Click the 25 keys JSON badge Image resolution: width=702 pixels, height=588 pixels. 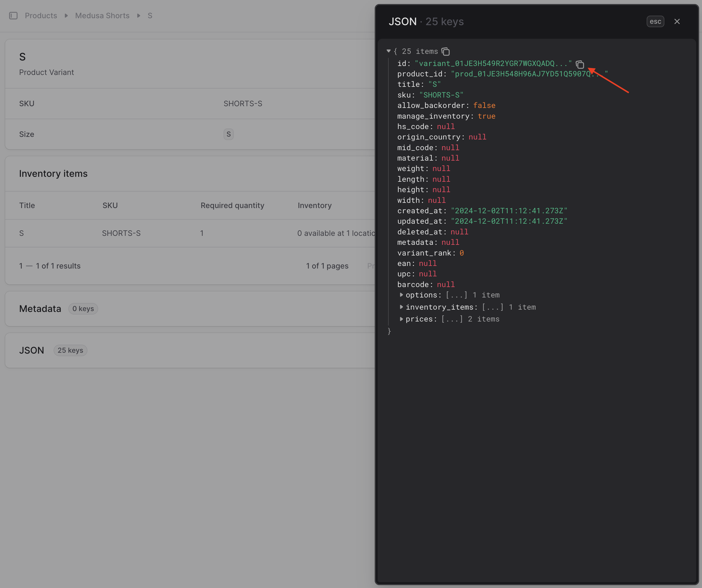[70, 350]
